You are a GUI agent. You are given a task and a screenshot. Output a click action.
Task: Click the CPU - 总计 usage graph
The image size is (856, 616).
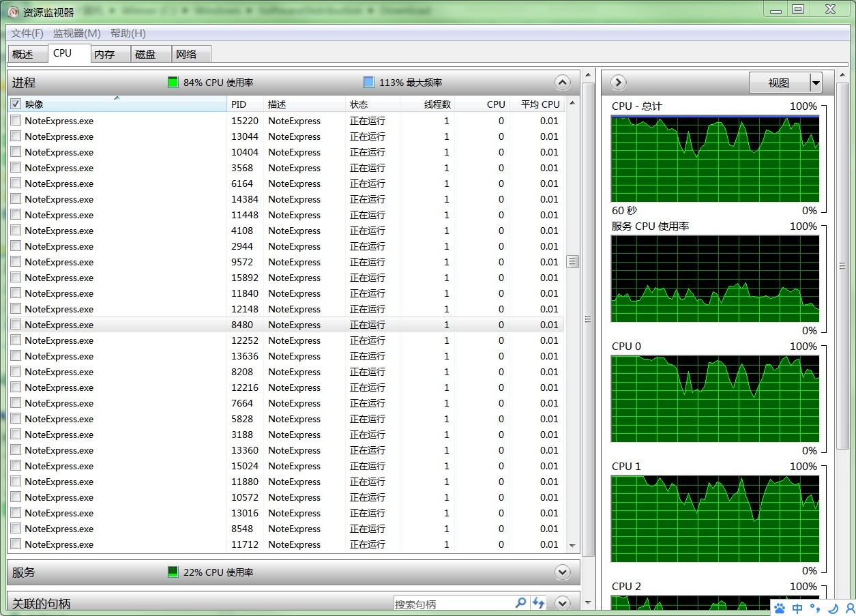(715, 159)
